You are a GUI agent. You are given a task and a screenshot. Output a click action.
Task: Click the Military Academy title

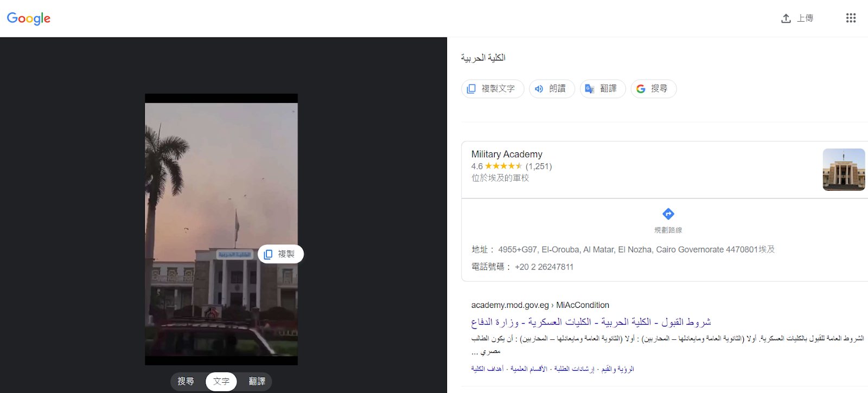point(507,154)
